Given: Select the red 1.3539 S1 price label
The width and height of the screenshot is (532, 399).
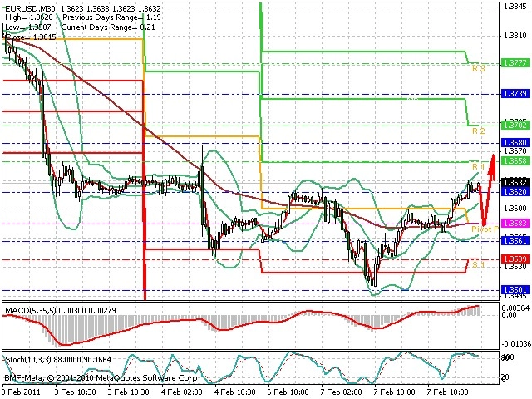Looking at the screenshot, I should [x=515, y=259].
